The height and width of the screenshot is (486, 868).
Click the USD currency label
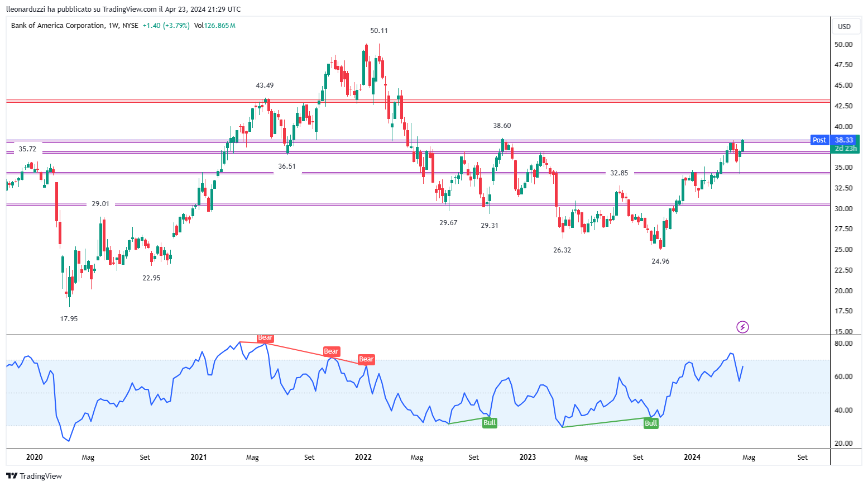pos(844,26)
